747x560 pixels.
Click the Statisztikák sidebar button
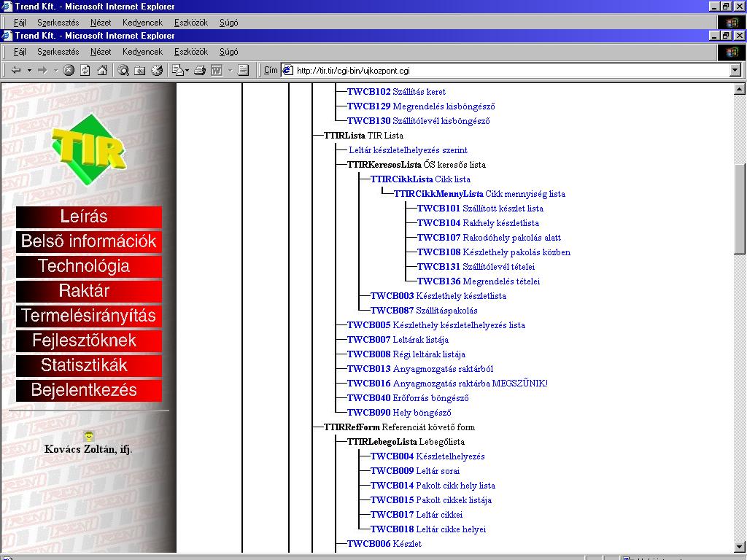[88, 365]
